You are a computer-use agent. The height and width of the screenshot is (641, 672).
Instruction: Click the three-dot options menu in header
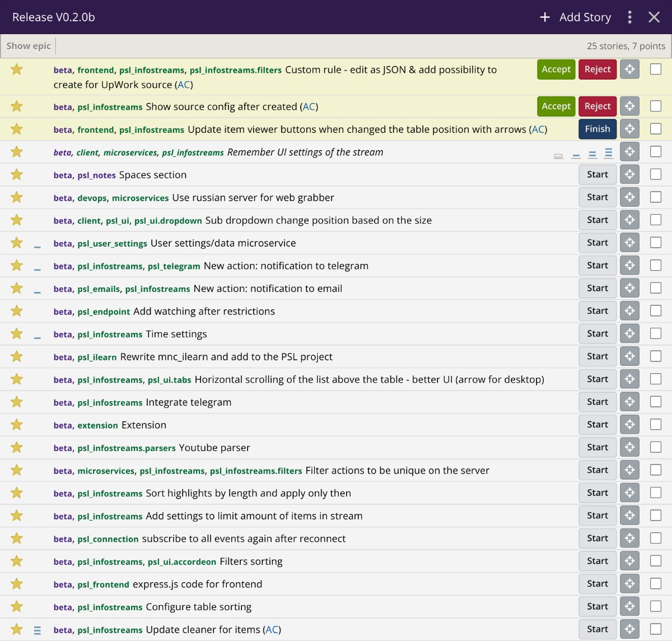630,17
